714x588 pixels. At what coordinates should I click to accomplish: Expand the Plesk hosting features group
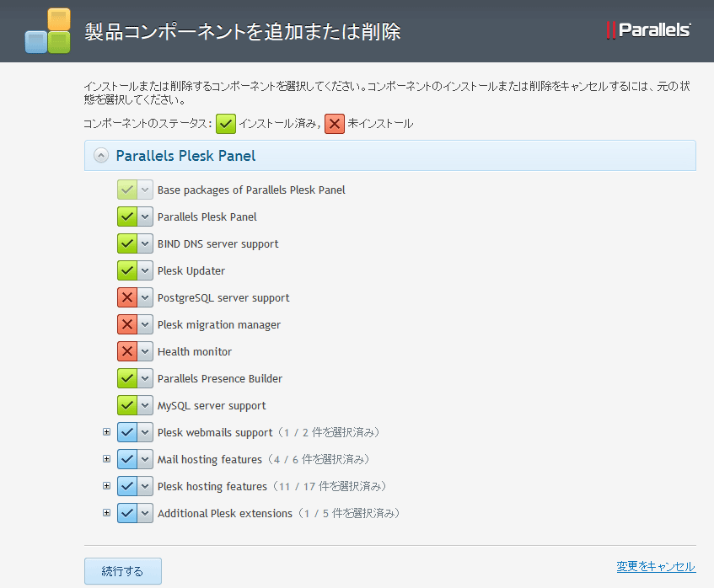(106, 486)
